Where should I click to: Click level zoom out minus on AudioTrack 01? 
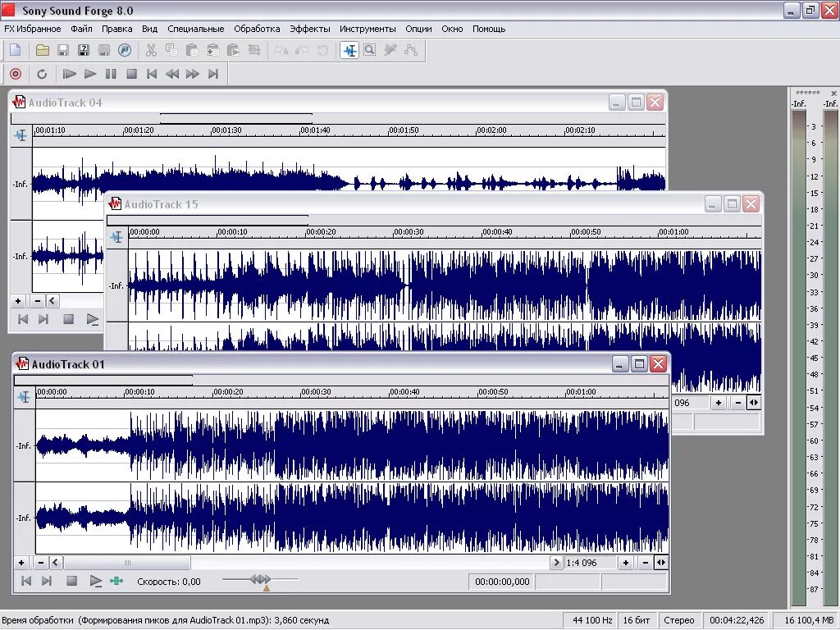click(41, 563)
